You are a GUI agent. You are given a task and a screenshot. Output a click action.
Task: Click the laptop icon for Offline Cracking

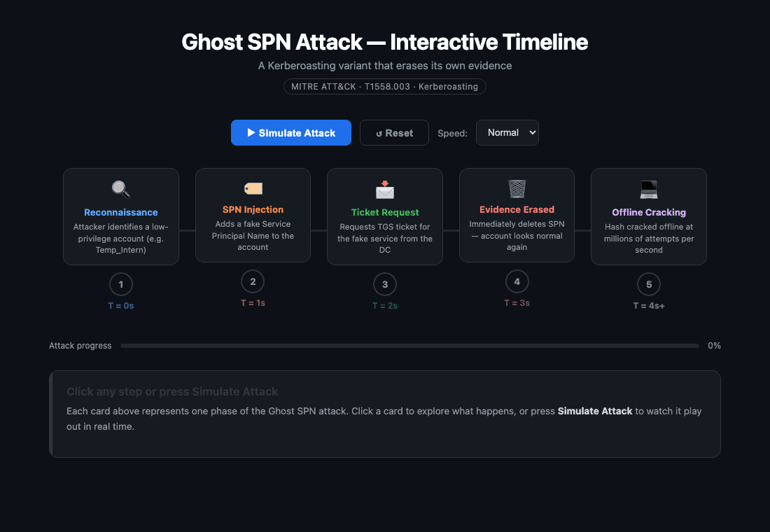(x=649, y=190)
